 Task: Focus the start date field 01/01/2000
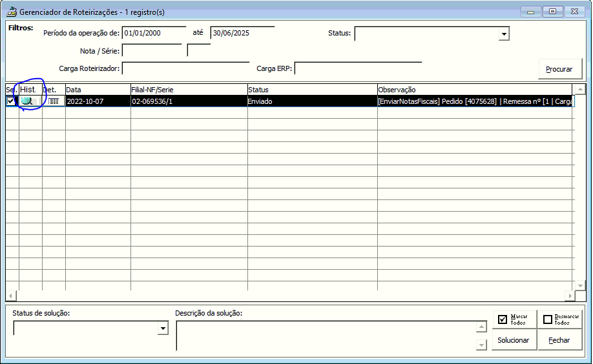pos(154,33)
